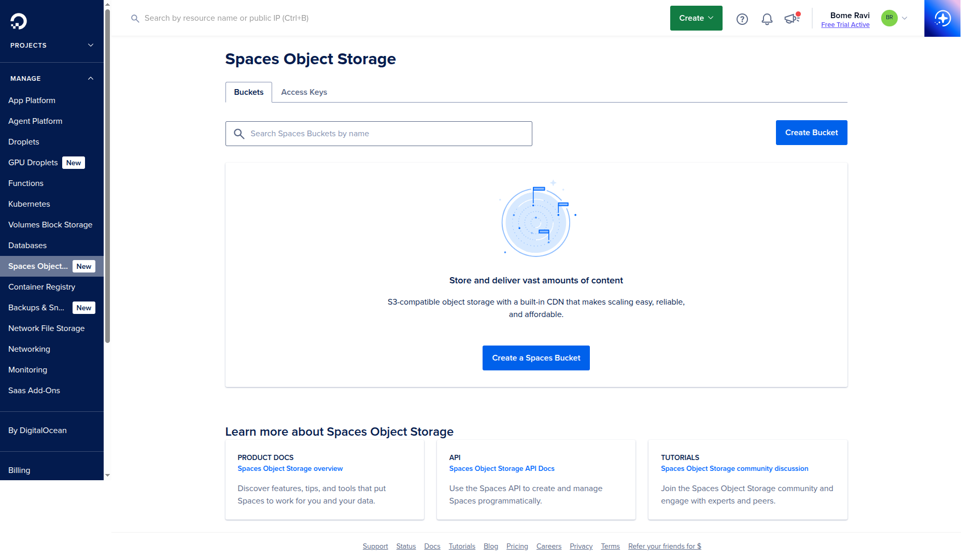Click the magnifier in the bucket search box

(239, 134)
